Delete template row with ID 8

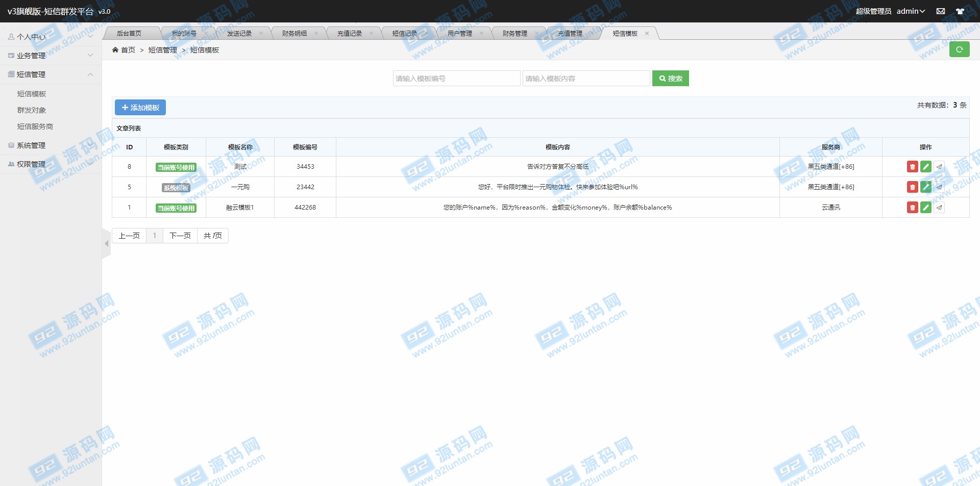pyautogui.click(x=912, y=167)
